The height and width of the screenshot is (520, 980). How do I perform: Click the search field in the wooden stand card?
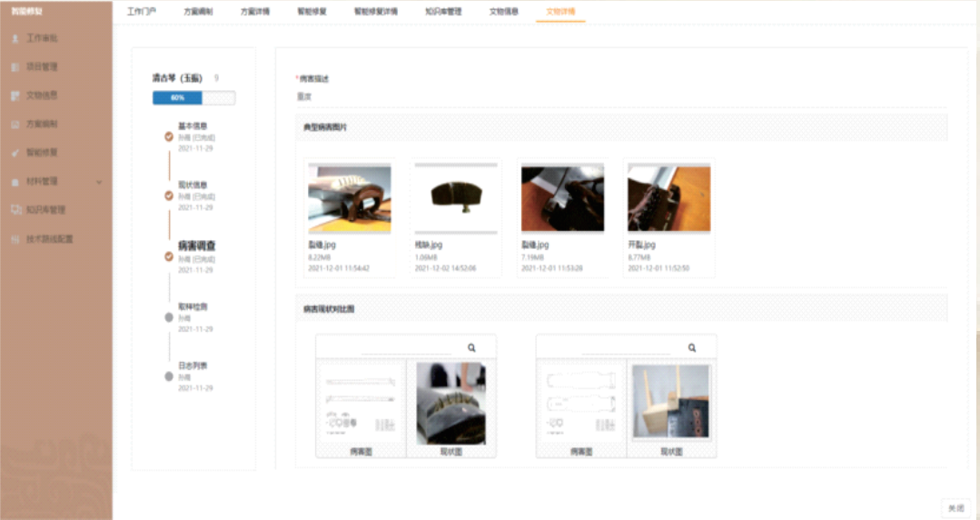coord(627,347)
